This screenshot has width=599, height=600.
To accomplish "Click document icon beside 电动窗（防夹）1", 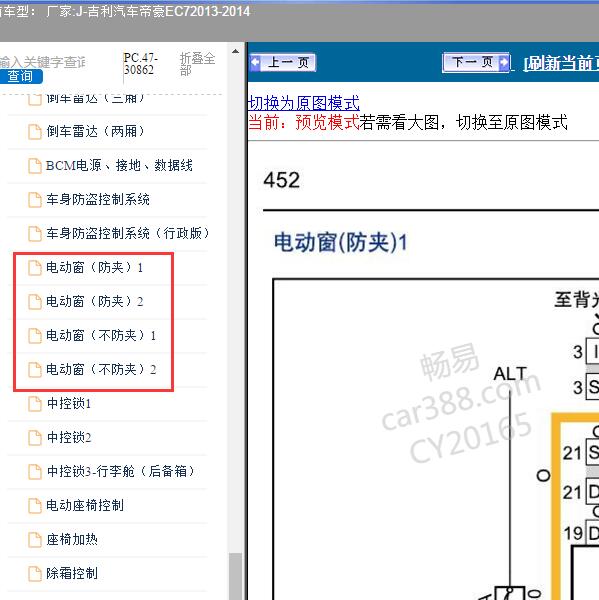I will [35, 267].
